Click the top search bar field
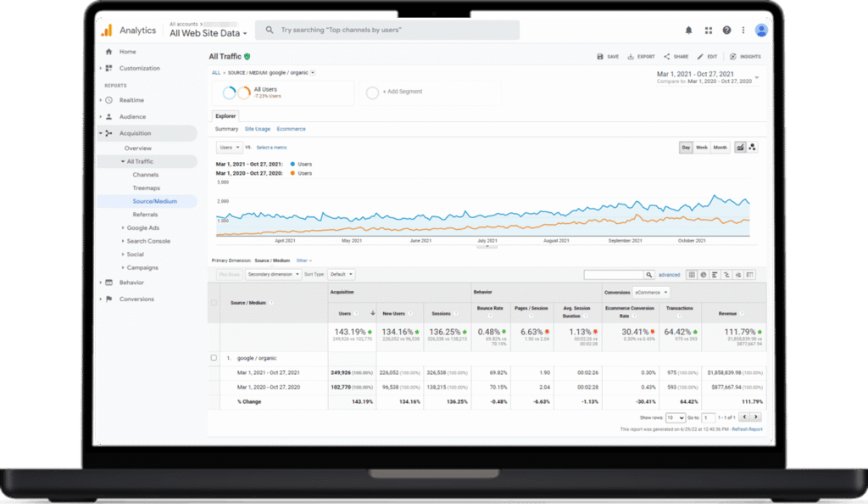 pyautogui.click(x=390, y=30)
